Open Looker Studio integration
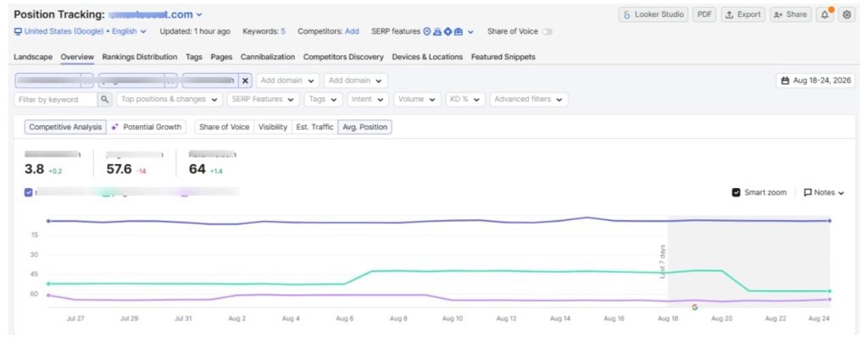 click(654, 15)
